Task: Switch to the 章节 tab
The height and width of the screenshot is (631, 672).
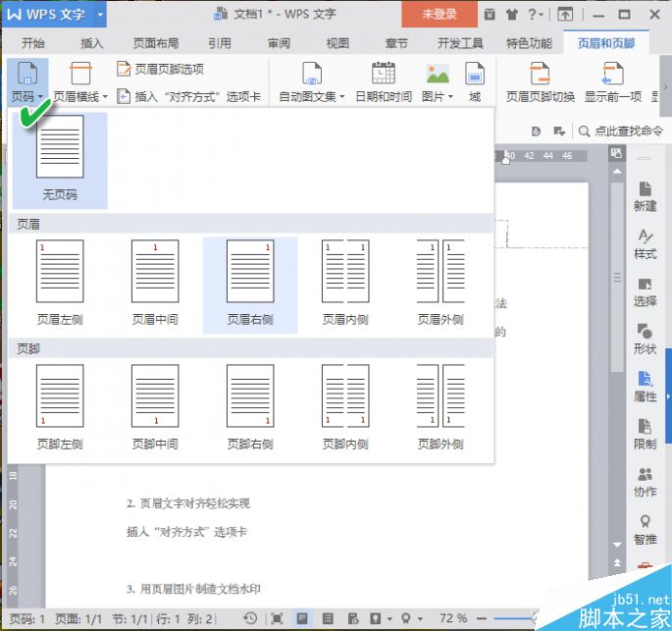Action: (396, 43)
